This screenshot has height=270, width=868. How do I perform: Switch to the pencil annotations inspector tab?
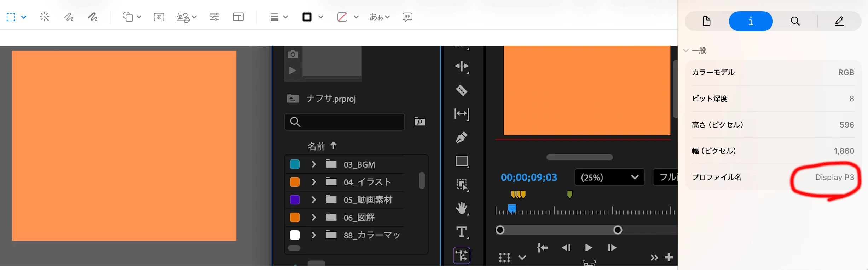(x=839, y=21)
